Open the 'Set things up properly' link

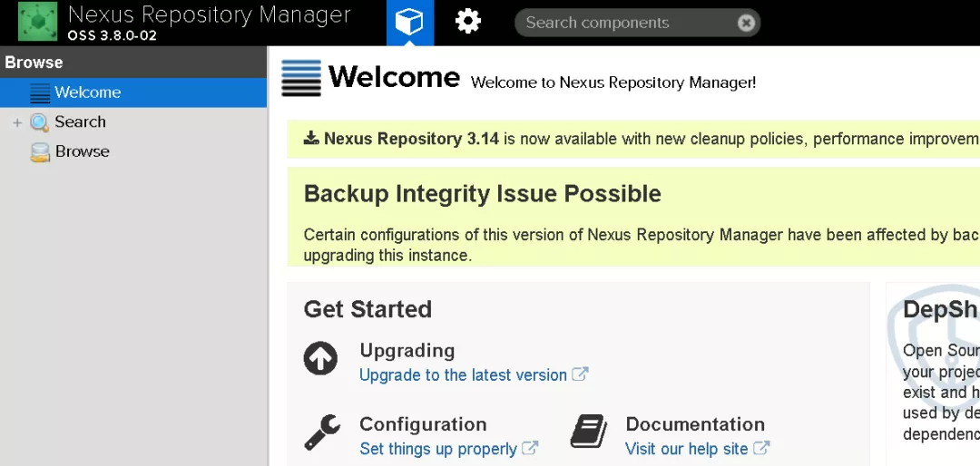tap(438, 449)
